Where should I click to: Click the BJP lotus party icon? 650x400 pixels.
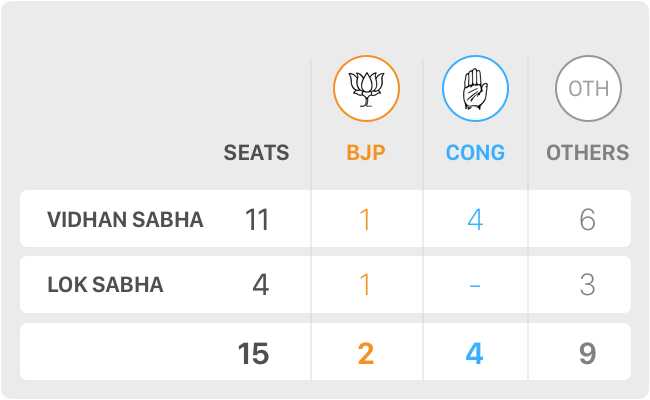coord(366,89)
